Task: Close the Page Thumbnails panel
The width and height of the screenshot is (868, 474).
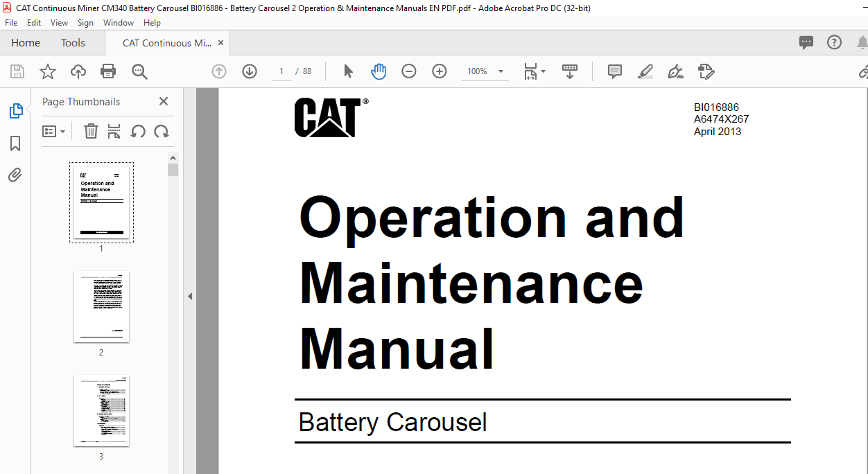Action: click(x=164, y=101)
